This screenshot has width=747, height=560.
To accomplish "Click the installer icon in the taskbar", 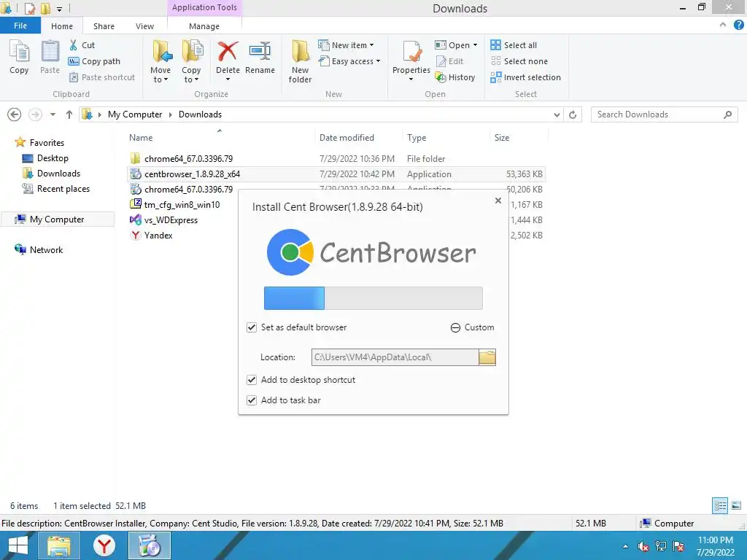I will tap(150, 545).
